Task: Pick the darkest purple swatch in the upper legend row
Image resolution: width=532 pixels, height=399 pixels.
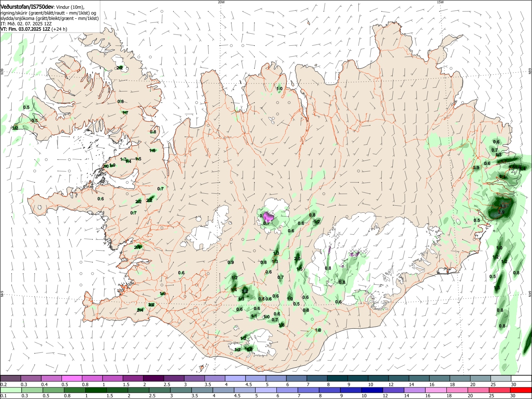Action: [153, 378]
